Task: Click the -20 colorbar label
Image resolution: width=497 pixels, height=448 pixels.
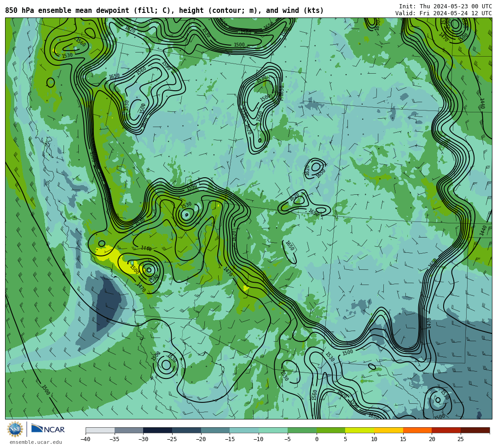Action: [201, 439]
